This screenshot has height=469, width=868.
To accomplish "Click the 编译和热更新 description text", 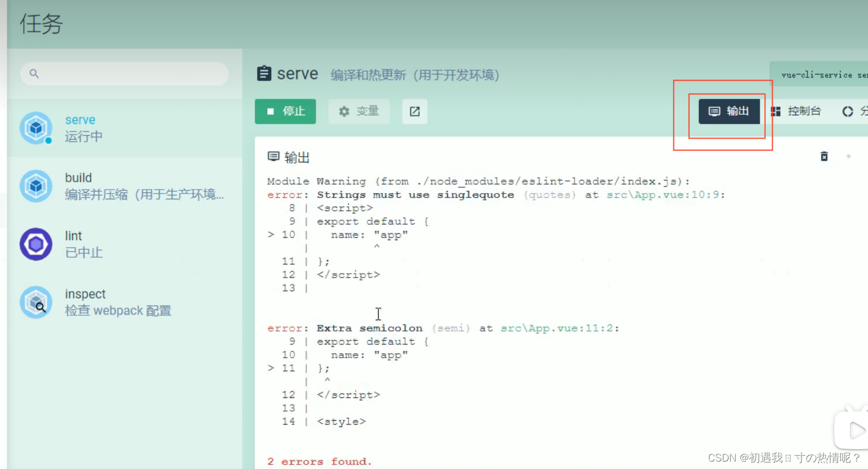I will pyautogui.click(x=415, y=75).
